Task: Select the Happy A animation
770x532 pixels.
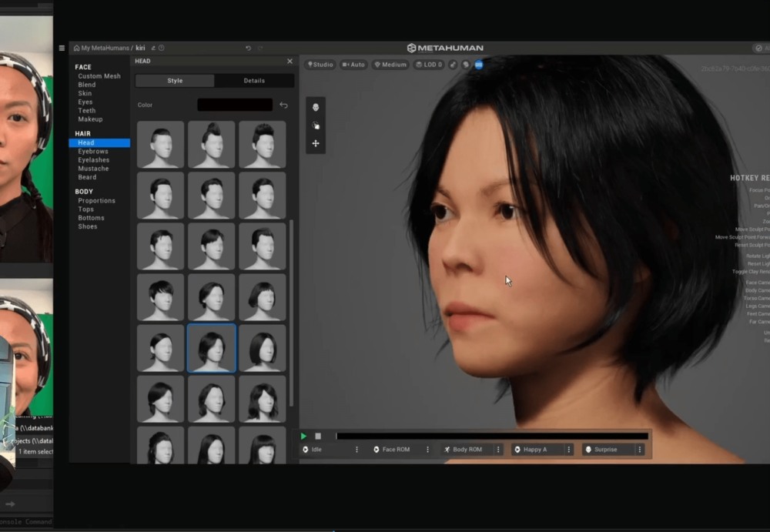Action: pyautogui.click(x=539, y=450)
